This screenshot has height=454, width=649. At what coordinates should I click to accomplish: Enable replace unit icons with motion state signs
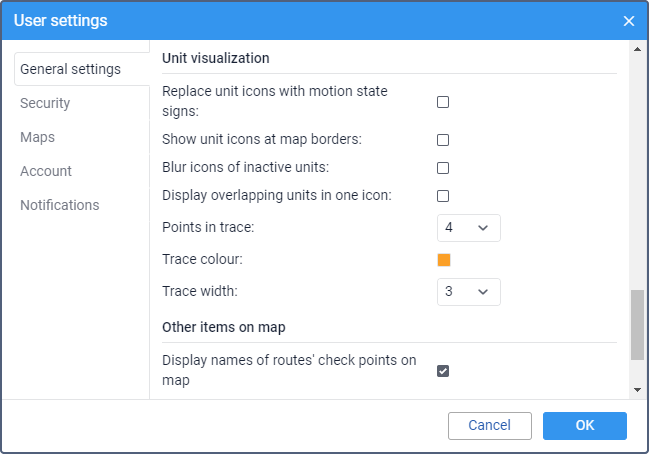click(443, 102)
